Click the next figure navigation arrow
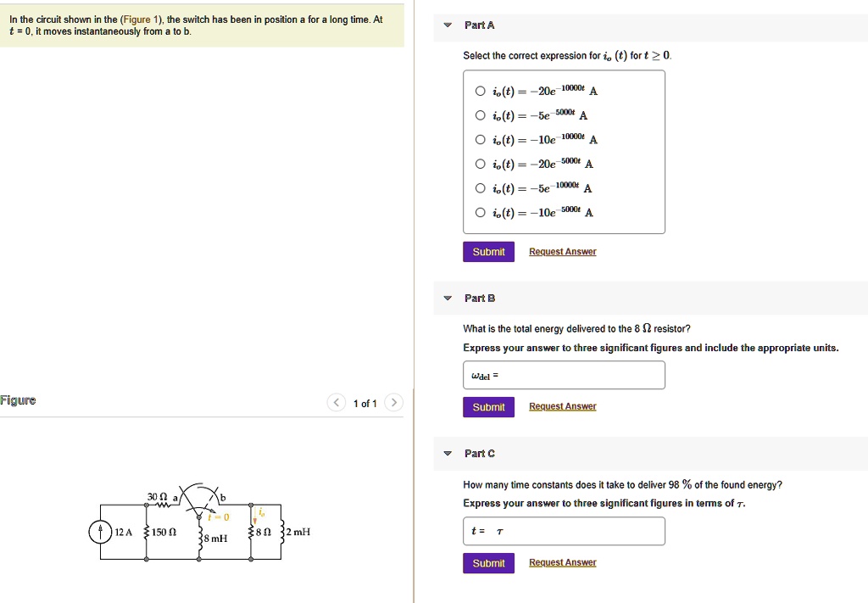Image resolution: width=868 pixels, height=603 pixels. click(x=393, y=403)
